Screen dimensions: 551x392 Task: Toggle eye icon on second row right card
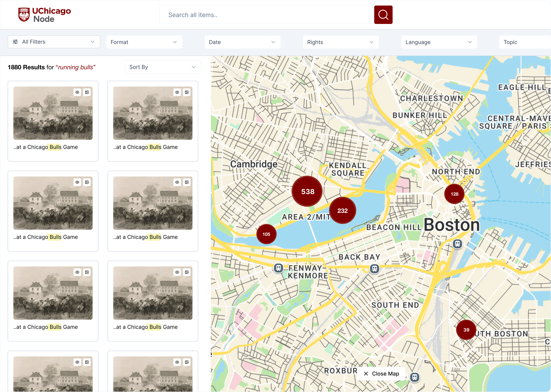pos(177,182)
